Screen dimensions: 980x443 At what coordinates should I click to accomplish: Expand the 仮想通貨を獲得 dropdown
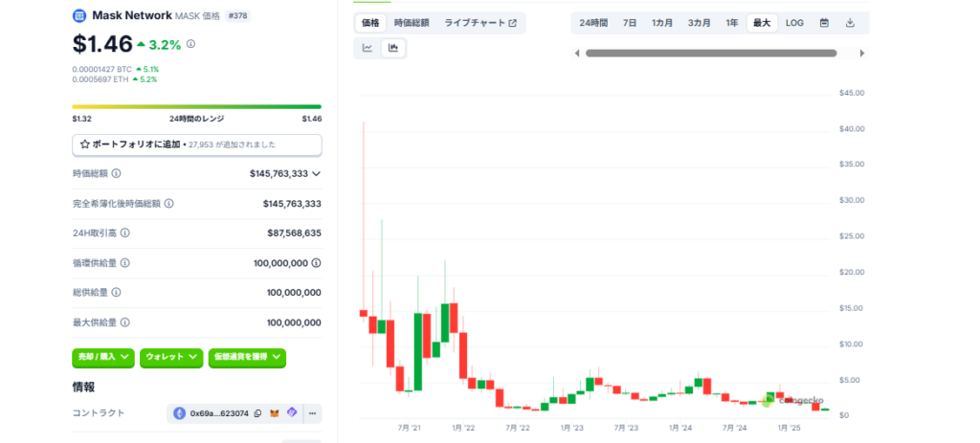(247, 357)
